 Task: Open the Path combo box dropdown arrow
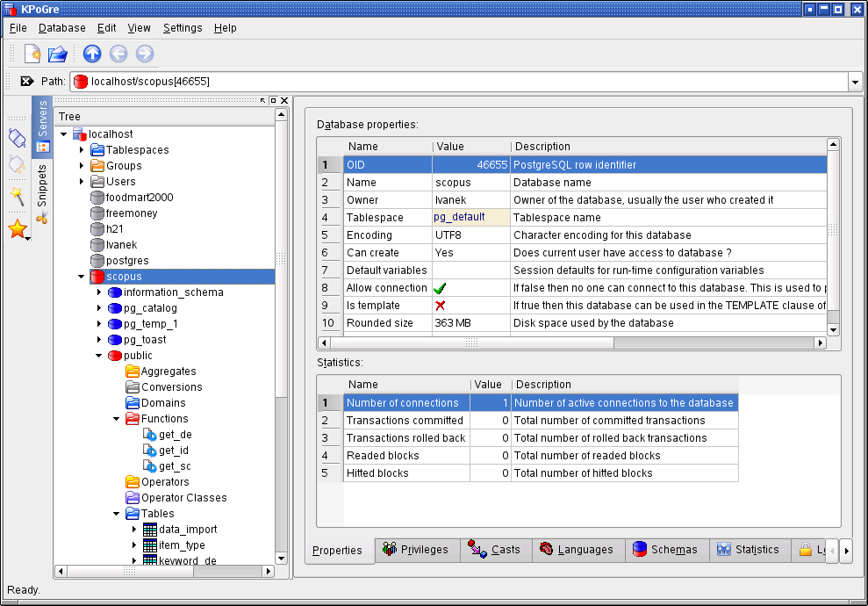[x=855, y=82]
